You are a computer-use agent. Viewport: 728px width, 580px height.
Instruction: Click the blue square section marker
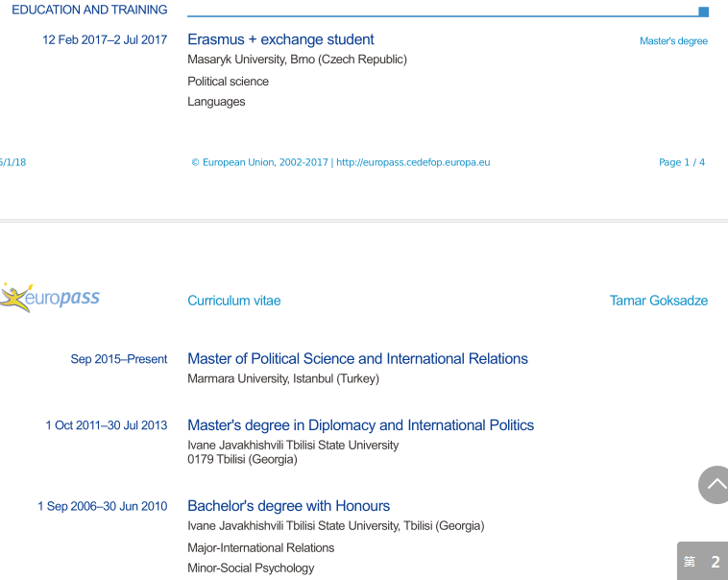pyautogui.click(x=703, y=12)
